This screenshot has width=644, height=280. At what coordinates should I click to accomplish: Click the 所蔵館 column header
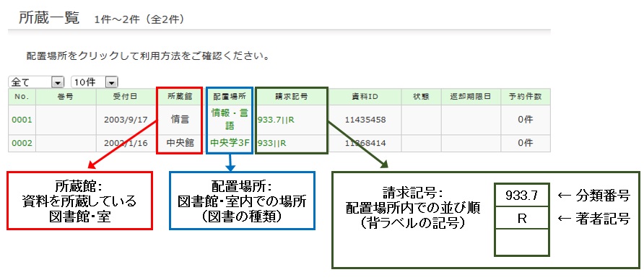coord(180,97)
